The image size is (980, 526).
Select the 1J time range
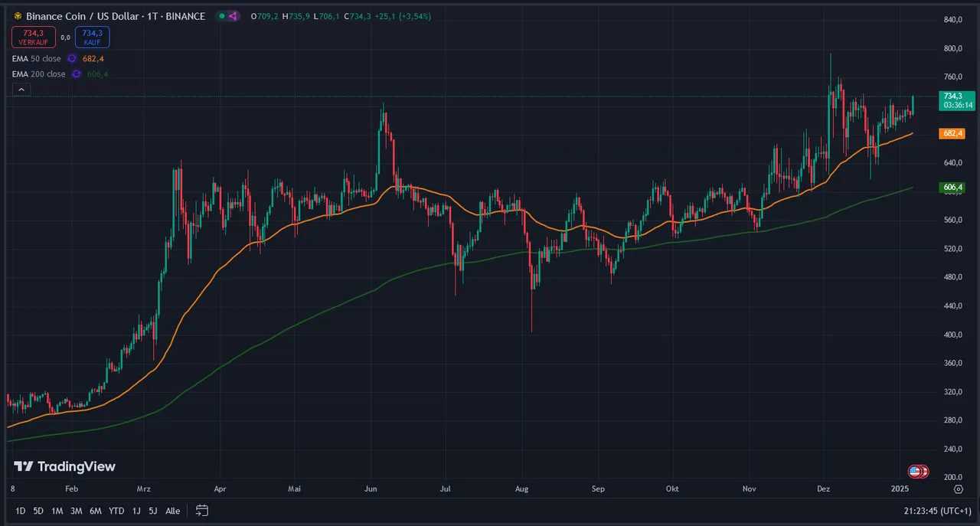(x=136, y=511)
